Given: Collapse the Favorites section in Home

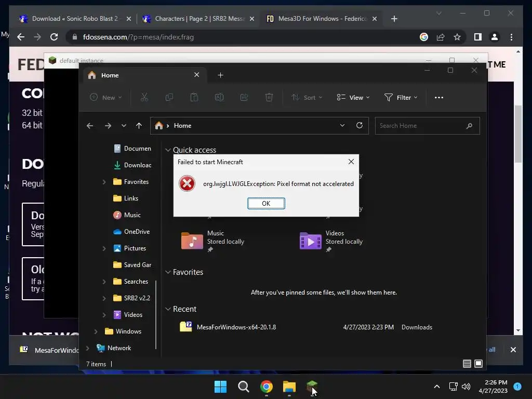Looking at the screenshot, I should pos(168,272).
